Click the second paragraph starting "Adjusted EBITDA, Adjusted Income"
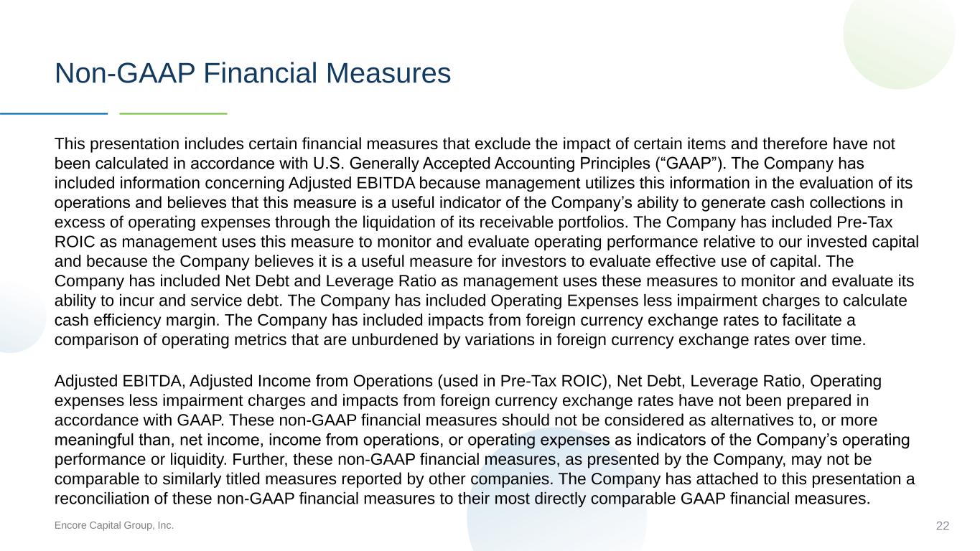The image size is (980, 551). pyautogui.click(x=485, y=439)
